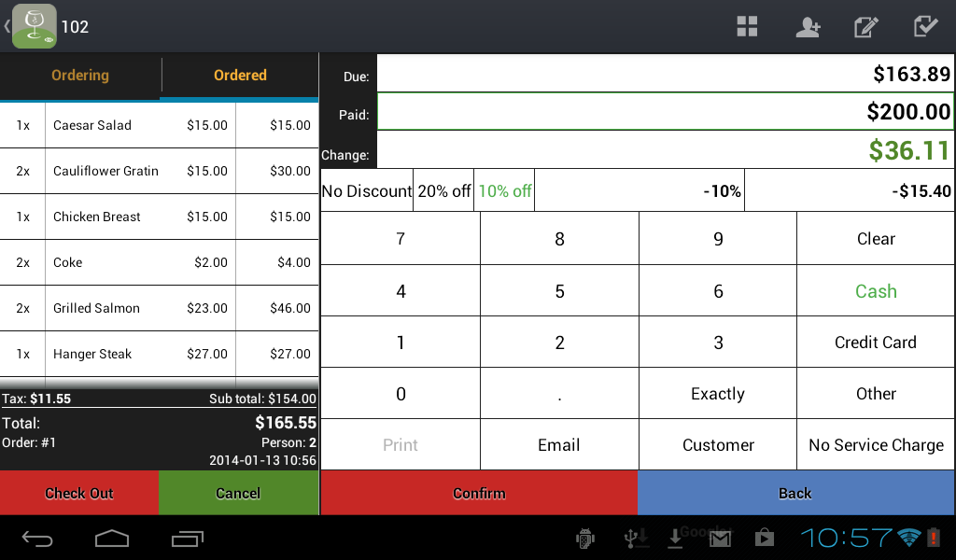Viewport: 956px width, 560px height.
Task: Tap keypad number 7
Action: (x=401, y=239)
